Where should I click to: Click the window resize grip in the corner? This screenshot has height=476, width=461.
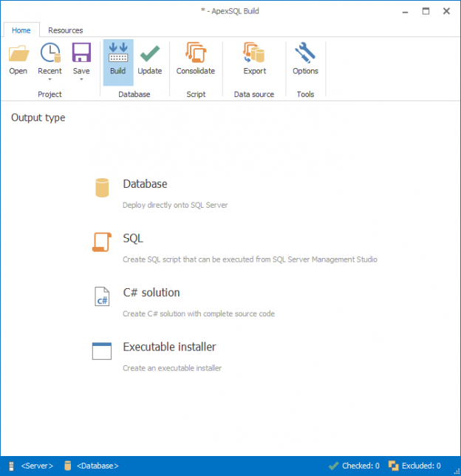point(457,472)
